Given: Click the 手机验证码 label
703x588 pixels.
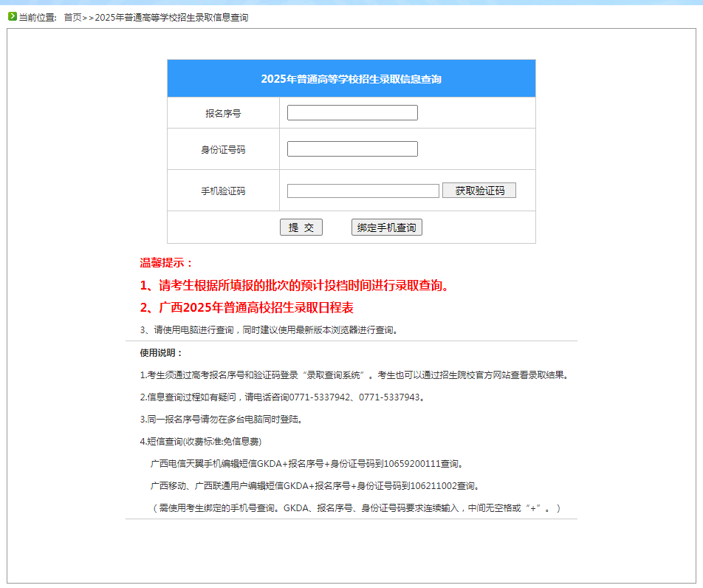Looking at the screenshot, I should [x=223, y=191].
